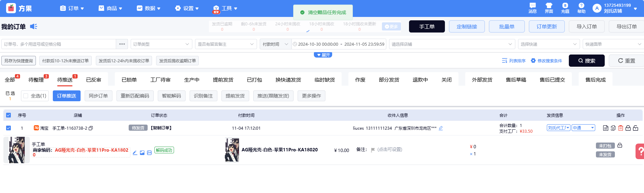The image size is (644, 193).
Task: Click the open unlock icon in 操作 column
Action: (x=636, y=128)
